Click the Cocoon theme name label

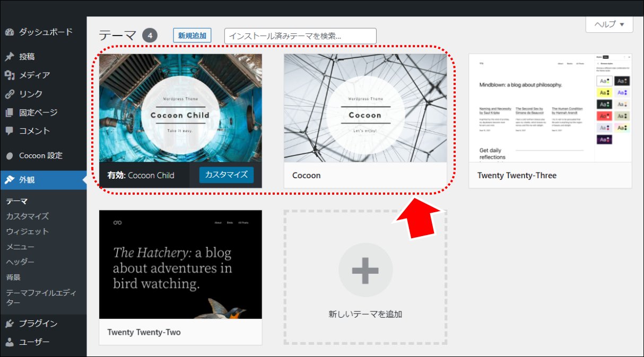click(x=307, y=176)
